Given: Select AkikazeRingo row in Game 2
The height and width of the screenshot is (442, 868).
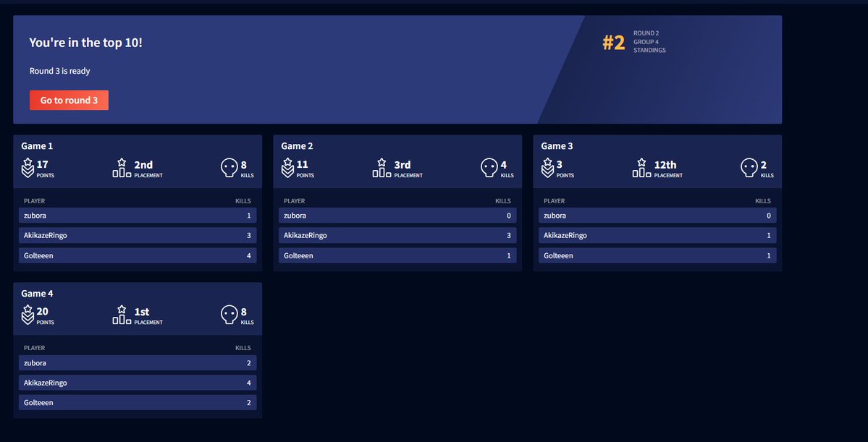Looking at the screenshot, I should pos(397,235).
